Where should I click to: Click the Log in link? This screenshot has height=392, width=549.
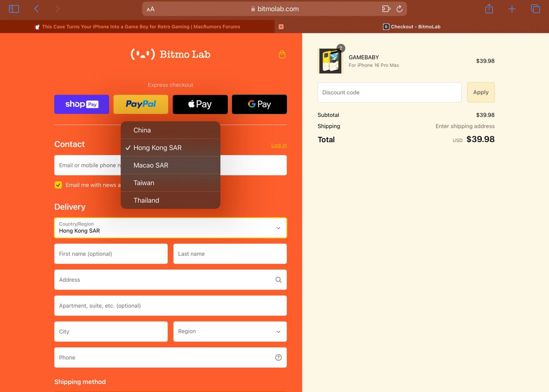coord(279,145)
